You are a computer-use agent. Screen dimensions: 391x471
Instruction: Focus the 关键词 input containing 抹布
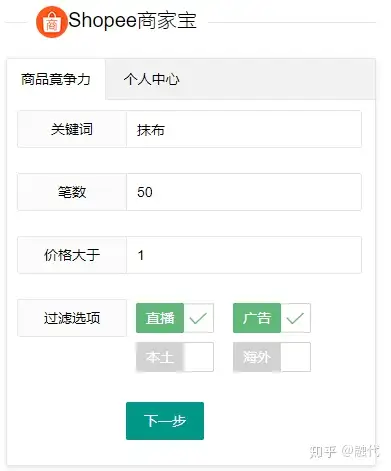[x=244, y=129]
